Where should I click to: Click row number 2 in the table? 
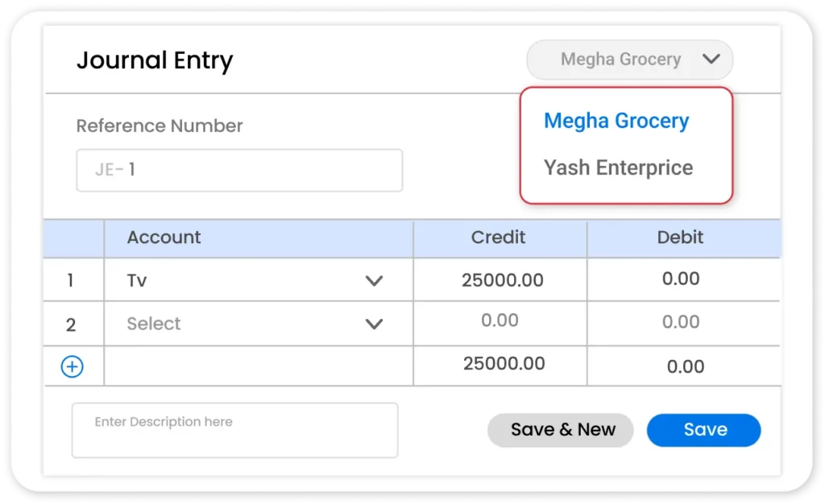pos(71,324)
